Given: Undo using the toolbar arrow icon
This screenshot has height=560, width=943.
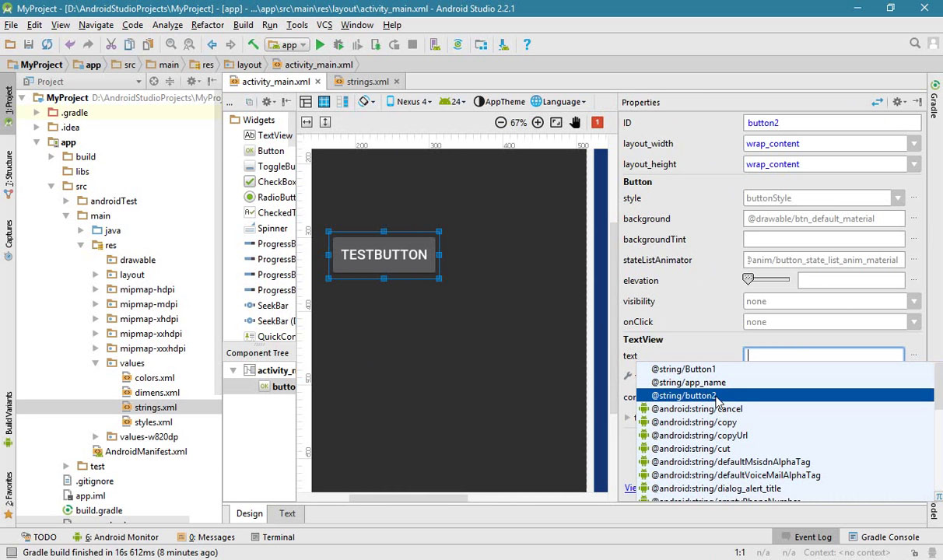Looking at the screenshot, I should point(70,44).
